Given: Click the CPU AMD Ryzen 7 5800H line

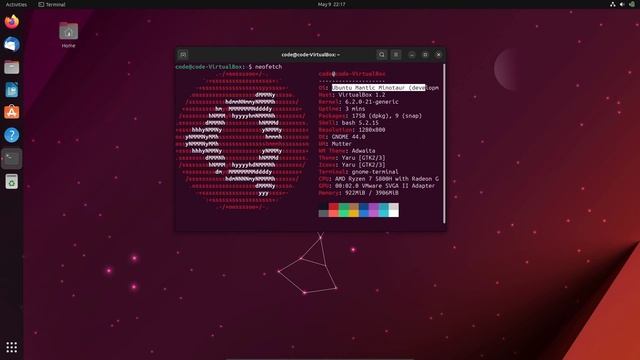Looking at the screenshot, I should click(x=379, y=179).
